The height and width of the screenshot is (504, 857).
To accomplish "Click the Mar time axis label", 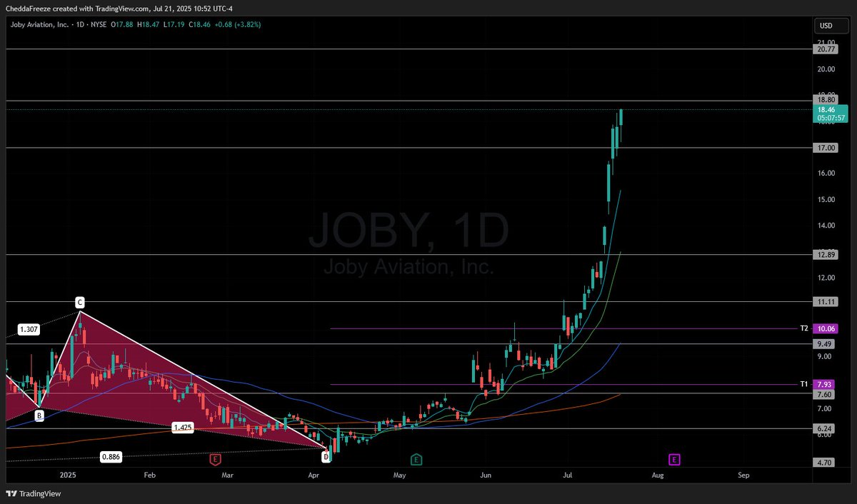I will tap(227, 475).
